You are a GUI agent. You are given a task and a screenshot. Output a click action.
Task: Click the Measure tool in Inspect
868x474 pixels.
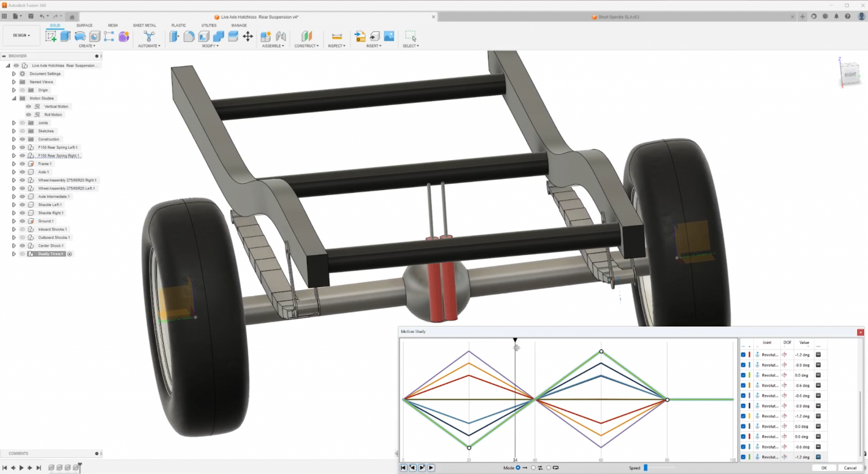pyautogui.click(x=337, y=36)
